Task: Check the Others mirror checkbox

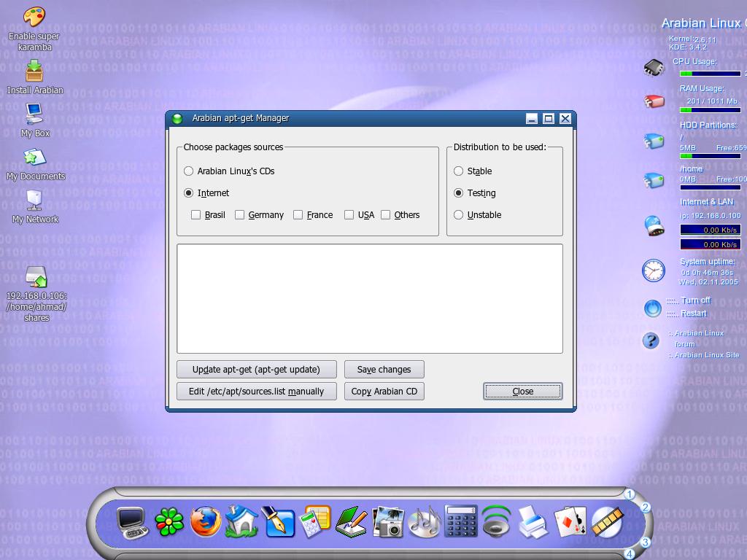Action: (386, 215)
